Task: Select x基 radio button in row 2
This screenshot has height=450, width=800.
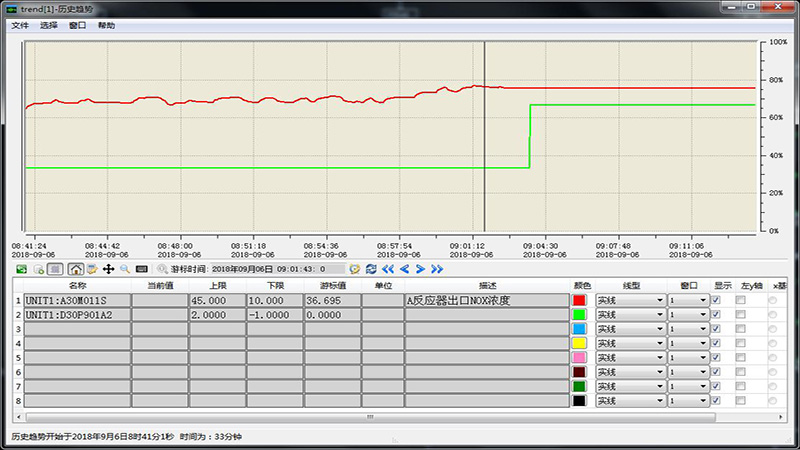Action: tap(772, 314)
